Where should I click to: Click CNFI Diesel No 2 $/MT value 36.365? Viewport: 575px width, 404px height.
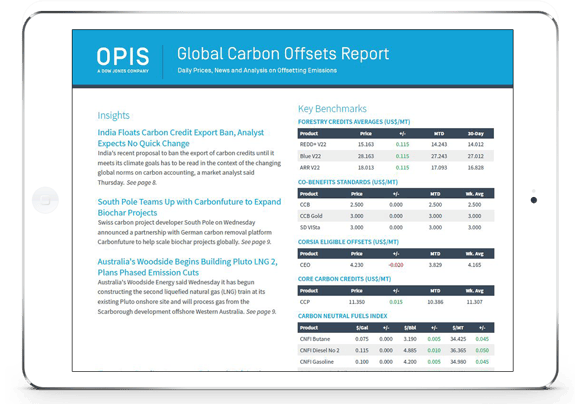[458, 350]
